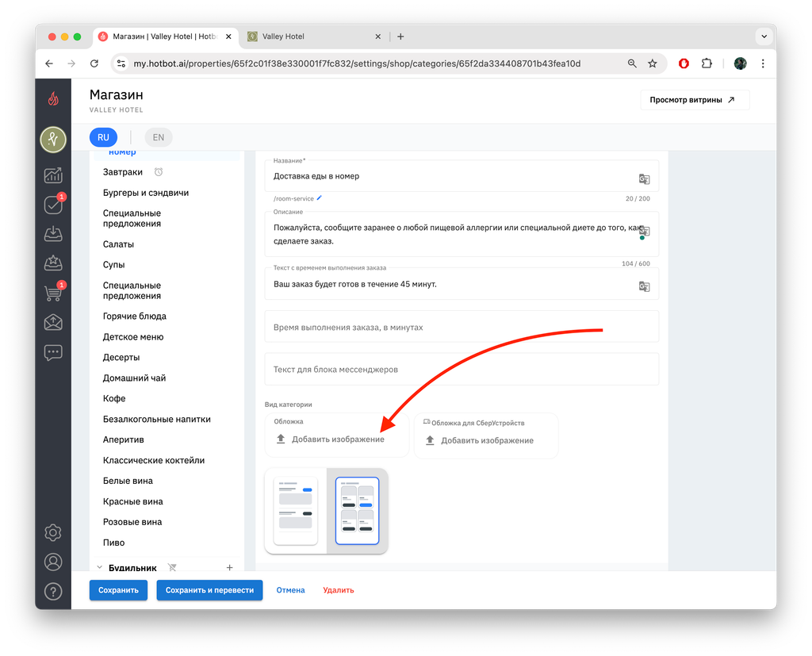Switch to EN language toggle
The height and width of the screenshot is (656, 812).
(x=159, y=137)
